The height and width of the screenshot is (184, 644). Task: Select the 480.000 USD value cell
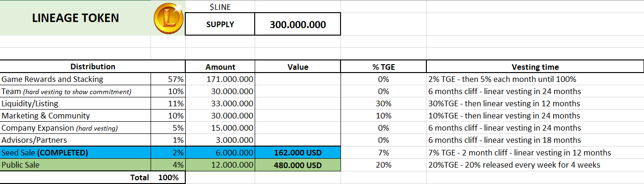point(297,165)
